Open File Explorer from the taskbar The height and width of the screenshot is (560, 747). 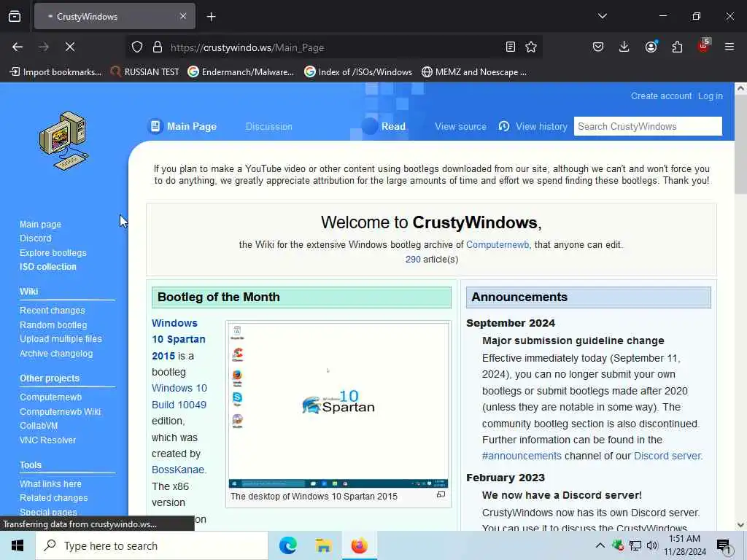pos(323,545)
